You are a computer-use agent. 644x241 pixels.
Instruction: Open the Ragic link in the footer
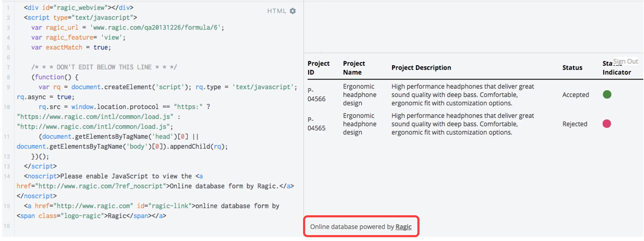pos(403,227)
